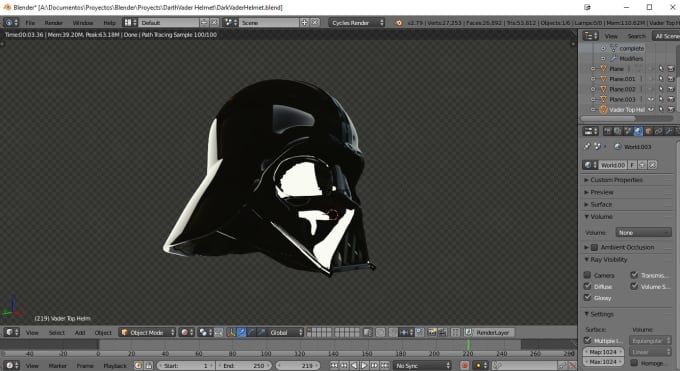
Task: Click the Info editor type icon
Action: coord(11,23)
